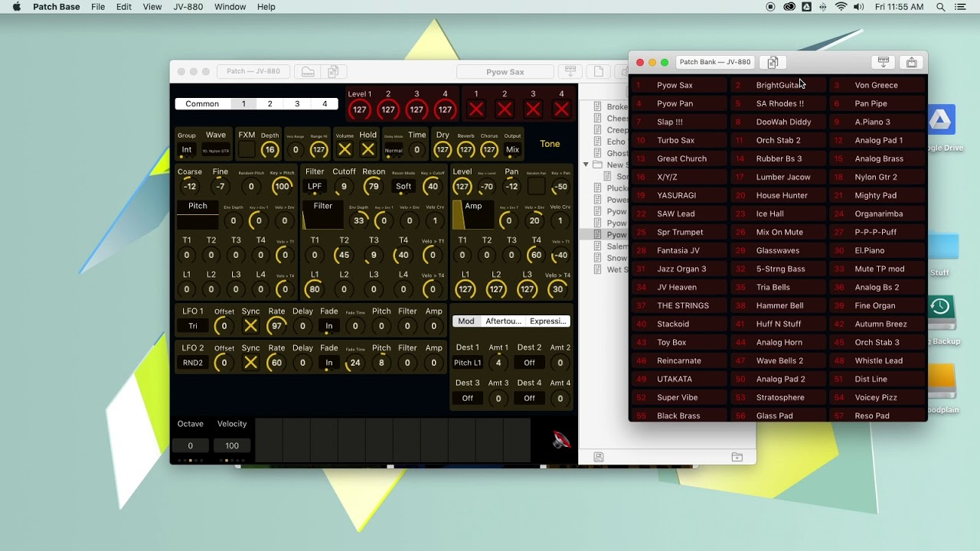
Task: Open Google Drive icon on the desktop
Action: click(940, 120)
